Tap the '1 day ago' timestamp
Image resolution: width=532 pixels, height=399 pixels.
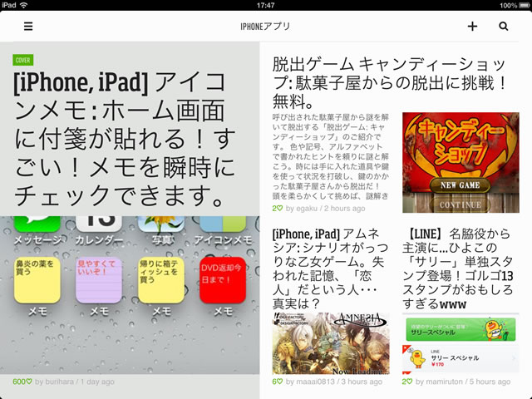97,382
